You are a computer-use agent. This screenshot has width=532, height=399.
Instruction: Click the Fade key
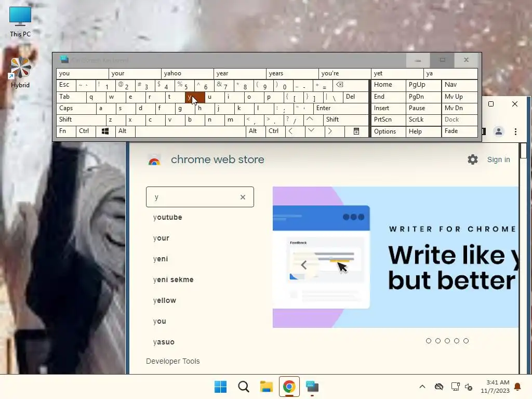click(x=459, y=131)
